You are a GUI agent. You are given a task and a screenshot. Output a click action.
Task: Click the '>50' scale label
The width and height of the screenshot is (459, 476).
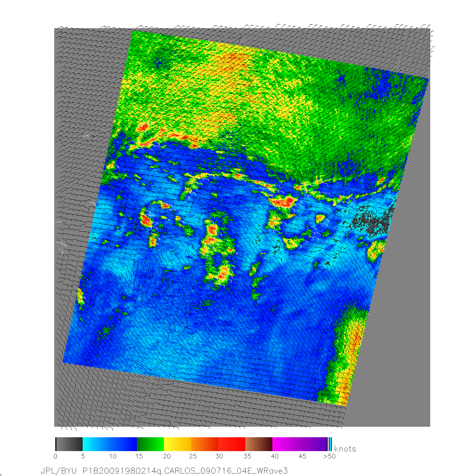[329, 456]
